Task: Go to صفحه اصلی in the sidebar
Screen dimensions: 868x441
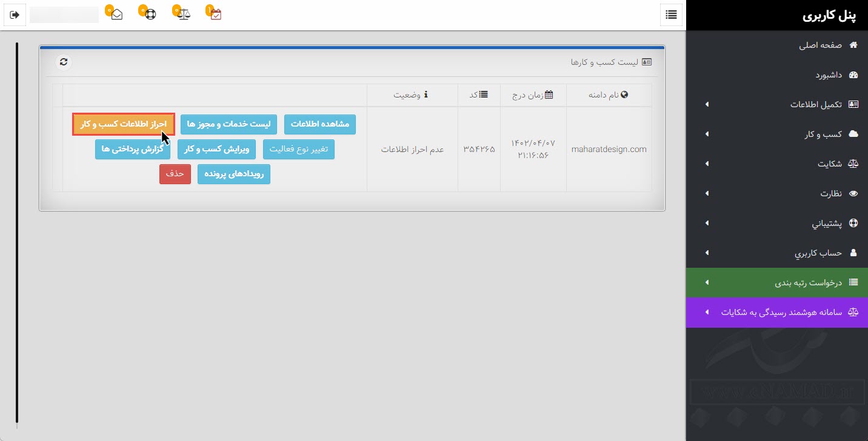Action: 777,45
